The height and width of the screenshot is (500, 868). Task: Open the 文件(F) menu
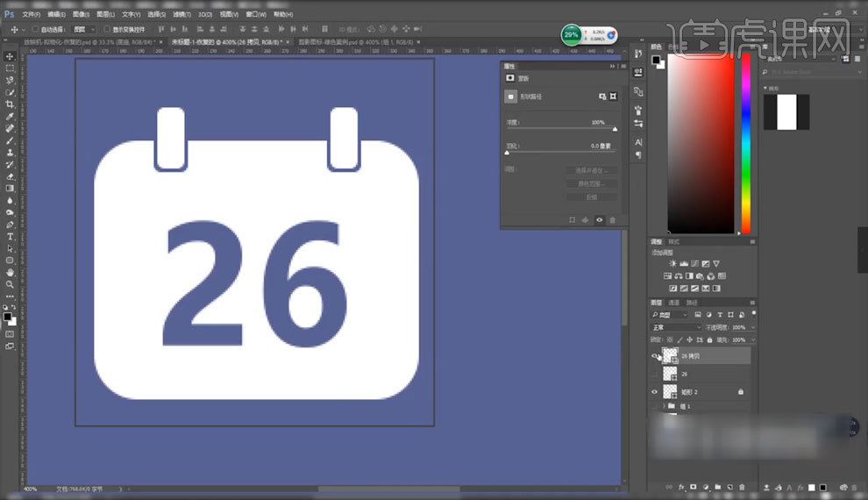tap(31, 14)
